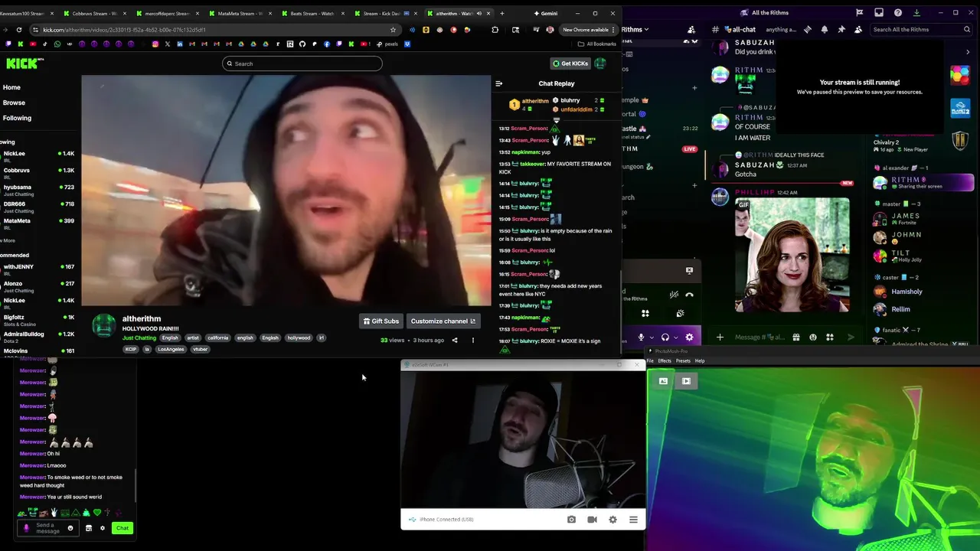Open iVCam hamburger menu
The image size is (980, 551).
pos(633,520)
